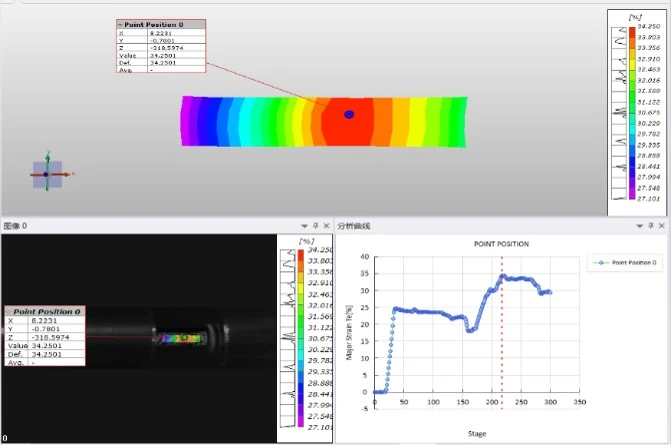Collapse the Point Position 0 label in 3D view
671x445 pixels.
point(121,25)
